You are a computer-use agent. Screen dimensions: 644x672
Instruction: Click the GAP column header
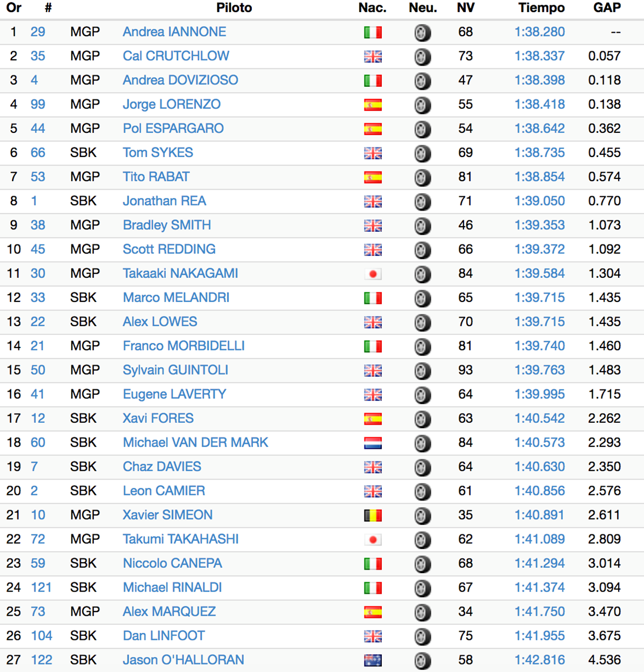coord(607,7)
